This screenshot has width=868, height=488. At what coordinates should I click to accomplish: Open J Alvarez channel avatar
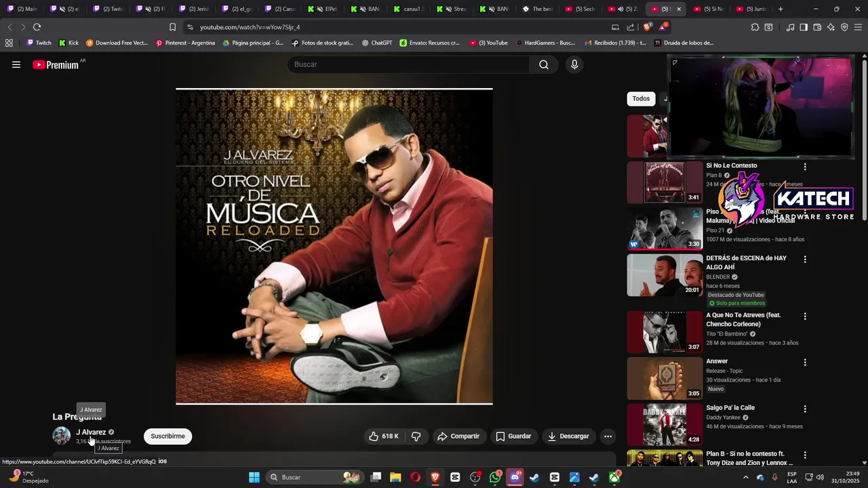coord(62,436)
